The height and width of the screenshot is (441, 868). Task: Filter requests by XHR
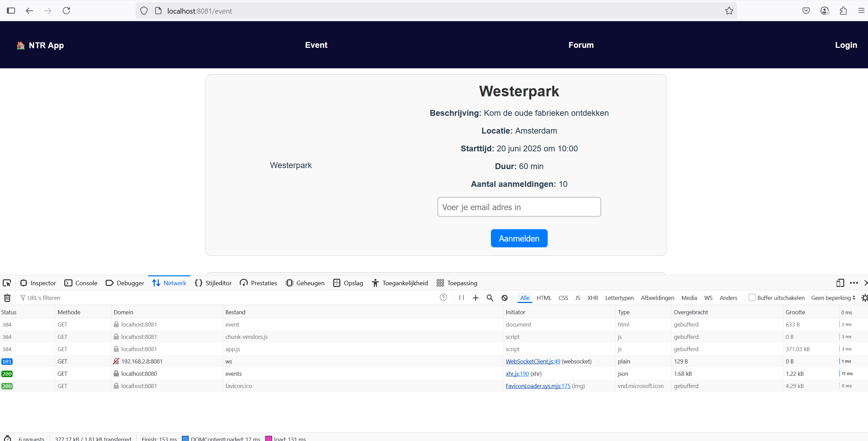click(x=592, y=298)
